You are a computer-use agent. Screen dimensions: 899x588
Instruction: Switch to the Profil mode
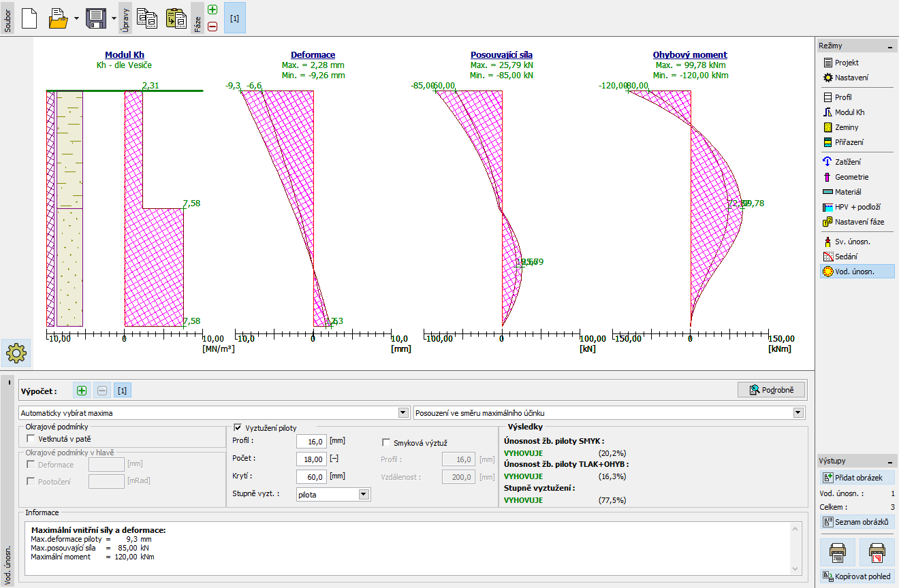tap(856, 97)
